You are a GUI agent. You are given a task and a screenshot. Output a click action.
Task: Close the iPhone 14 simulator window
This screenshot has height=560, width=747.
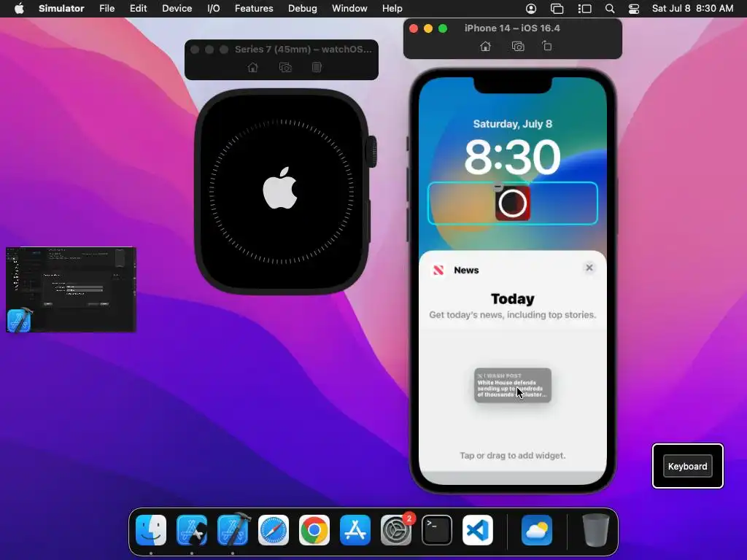414,28
